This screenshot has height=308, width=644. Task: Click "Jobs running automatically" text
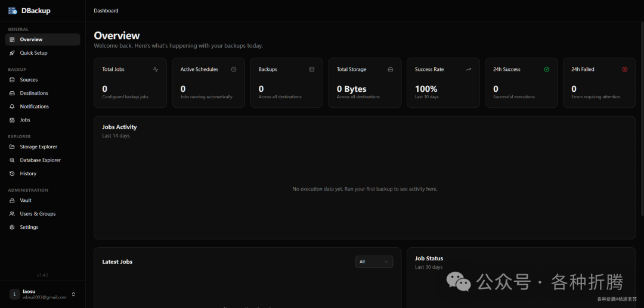(x=206, y=97)
